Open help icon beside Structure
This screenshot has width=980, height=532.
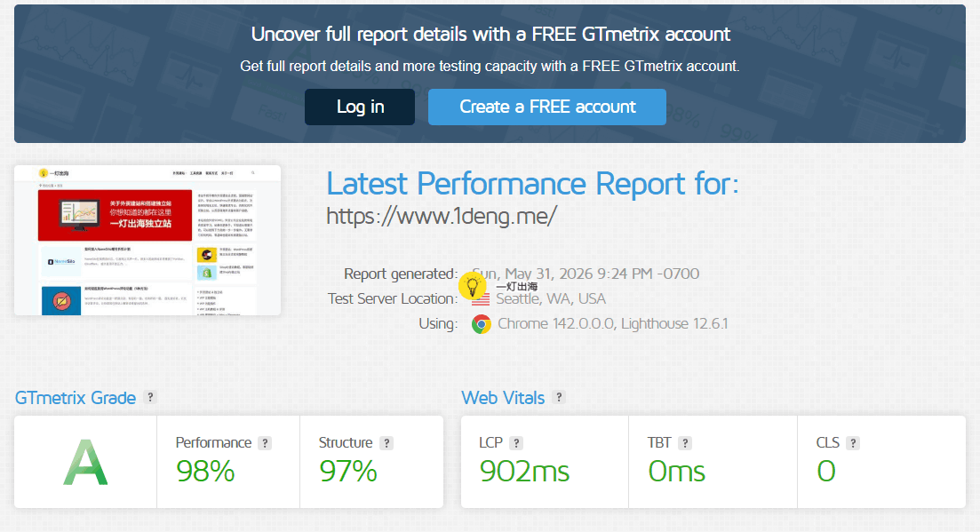(x=386, y=442)
